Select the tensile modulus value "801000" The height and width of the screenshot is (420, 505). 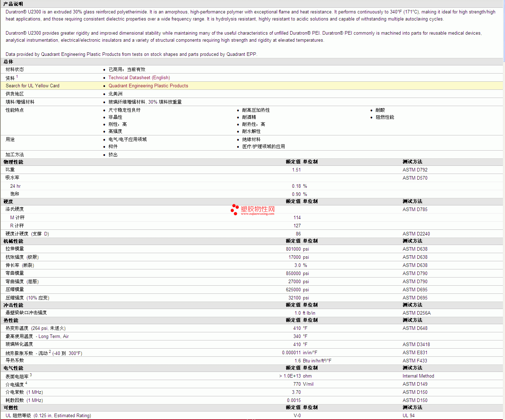293,249
